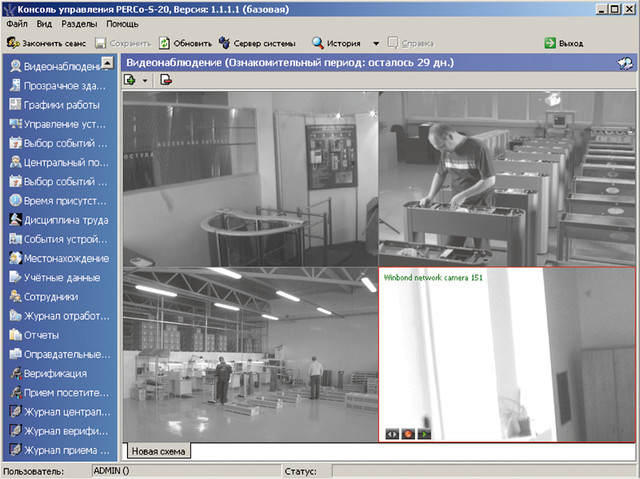This screenshot has width=640, height=479.
Task: Open the Помощь menu
Action: (123, 22)
